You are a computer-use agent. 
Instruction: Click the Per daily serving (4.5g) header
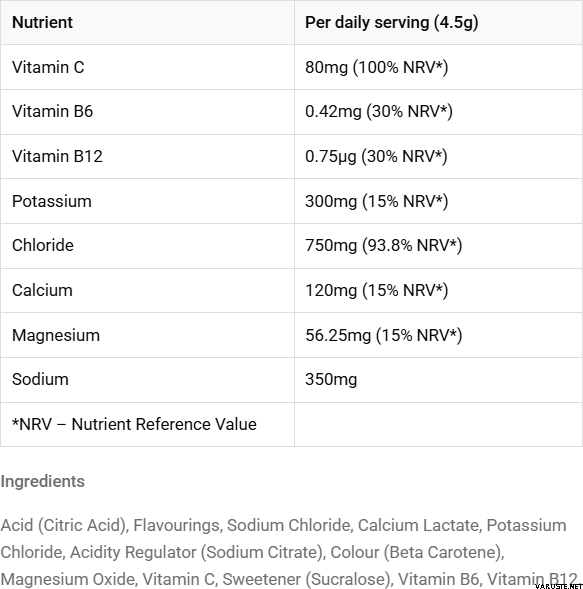click(391, 23)
